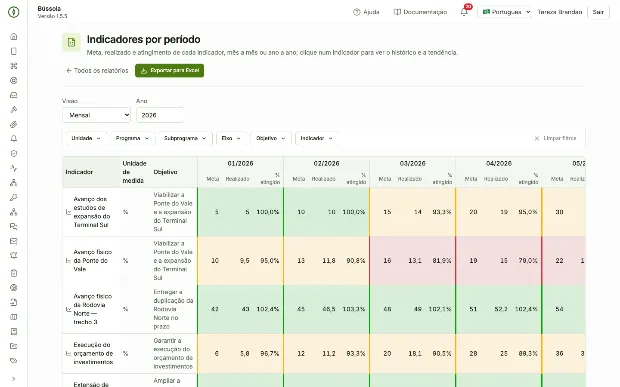Click the globe icon in the sidebar
620x387 pixels.
click(x=13, y=287)
